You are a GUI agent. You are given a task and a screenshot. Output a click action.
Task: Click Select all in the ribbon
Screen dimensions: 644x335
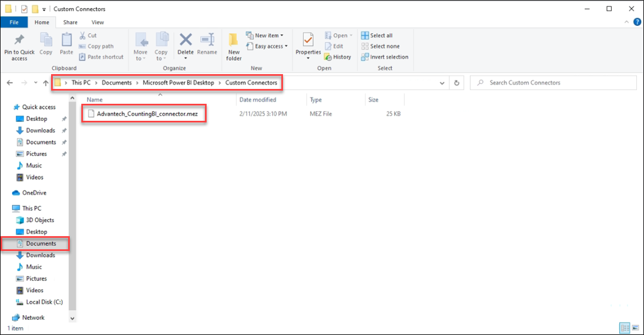tap(377, 36)
